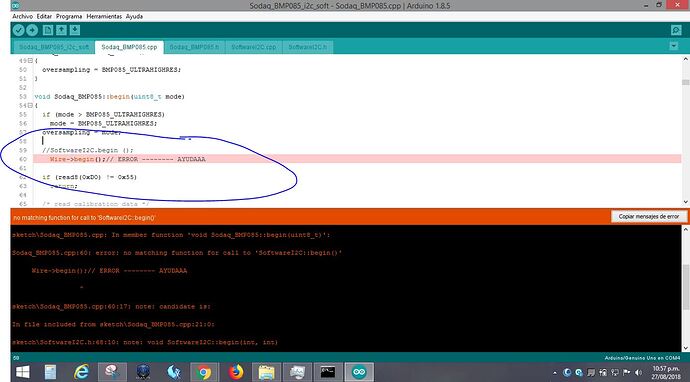Click the action center flag tray icon
This screenshot has width=690, height=382.
[627, 373]
